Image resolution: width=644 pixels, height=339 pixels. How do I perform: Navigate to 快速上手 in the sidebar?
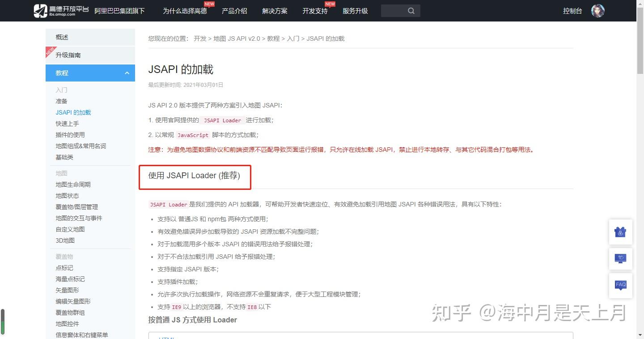(67, 124)
